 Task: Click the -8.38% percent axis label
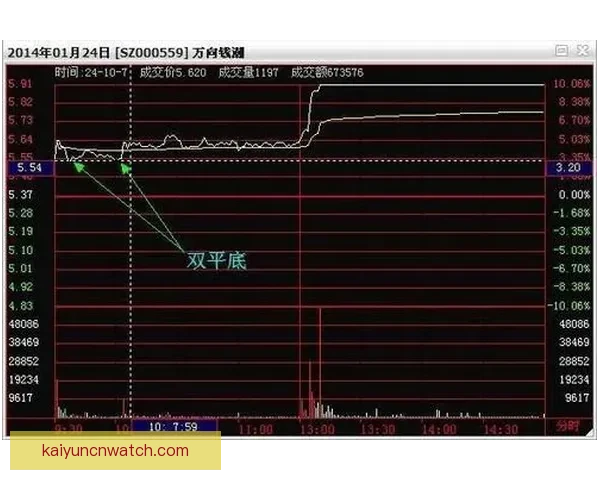click(571, 287)
